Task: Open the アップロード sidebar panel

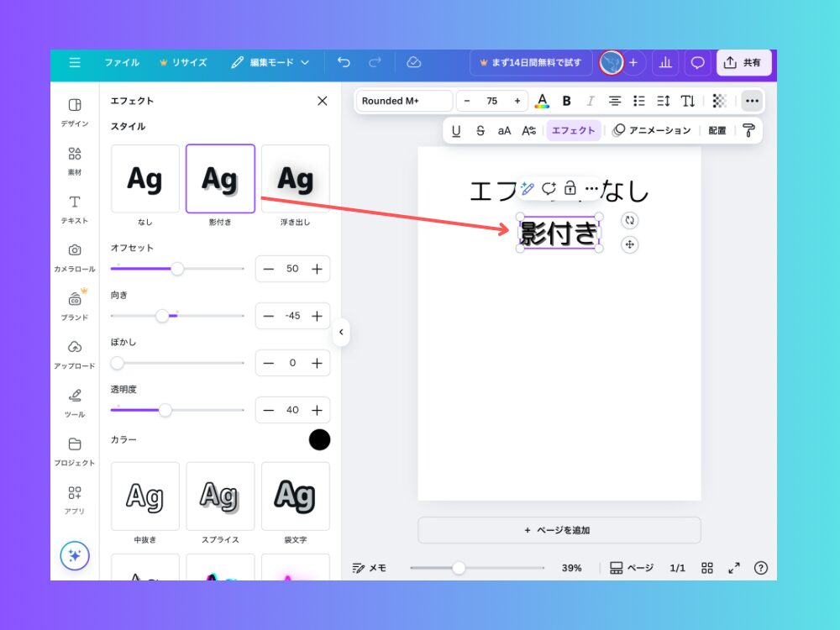Action: (x=75, y=354)
